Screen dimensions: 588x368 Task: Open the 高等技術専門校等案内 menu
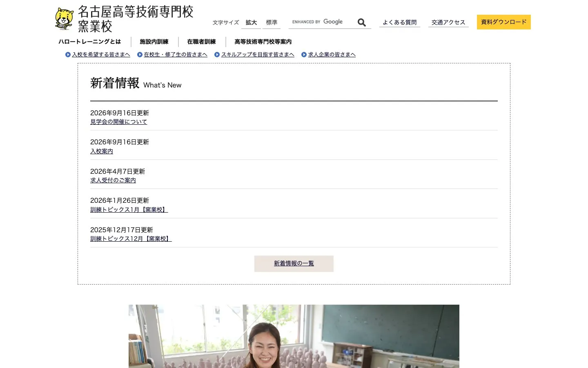coord(263,42)
